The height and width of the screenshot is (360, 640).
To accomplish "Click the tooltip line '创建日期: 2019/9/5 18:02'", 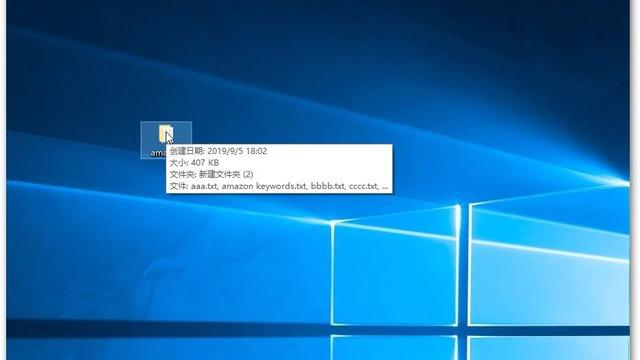I will click(218, 151).
